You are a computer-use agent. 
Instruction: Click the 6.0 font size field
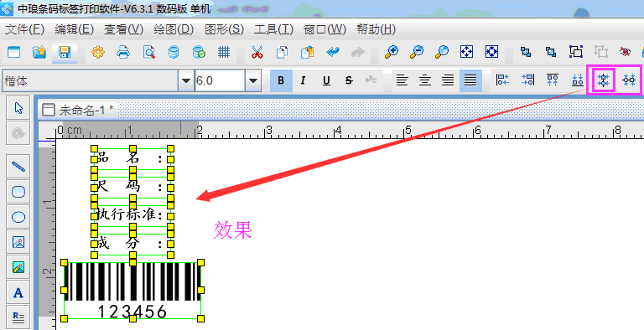(x=220, y=80)
